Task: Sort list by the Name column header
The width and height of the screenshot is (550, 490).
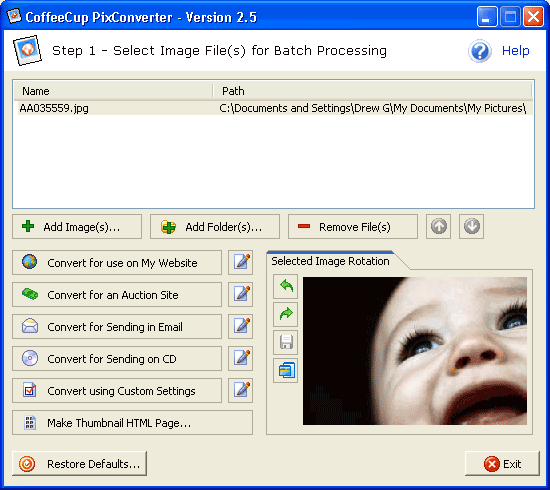Action: 113,91
